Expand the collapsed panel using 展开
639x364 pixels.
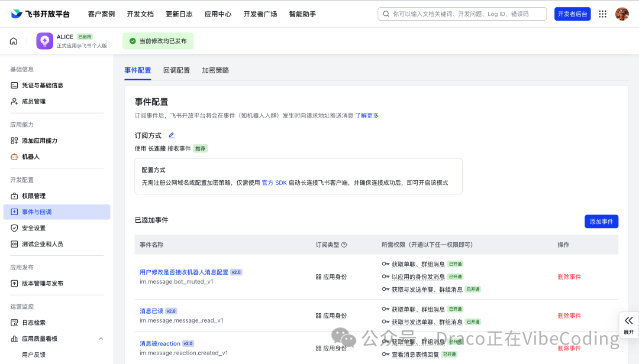coord(628,324)
